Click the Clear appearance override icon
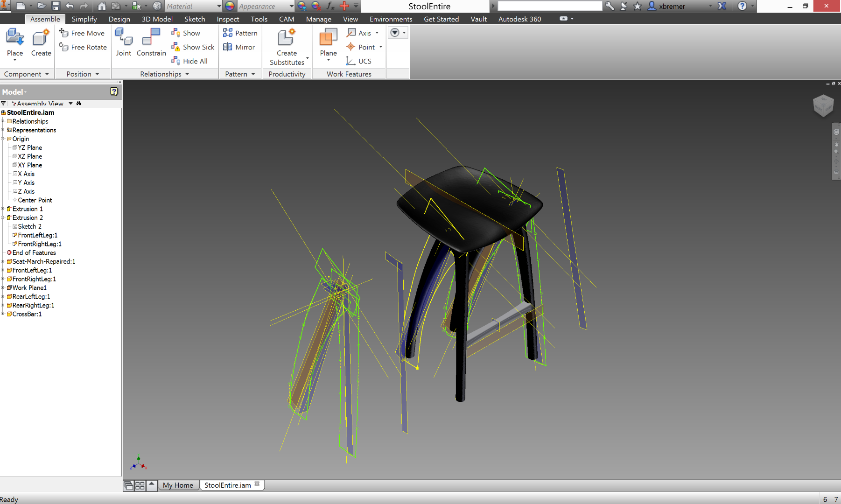The height and width of the screenshot is (504, 841). click(316, 6)
